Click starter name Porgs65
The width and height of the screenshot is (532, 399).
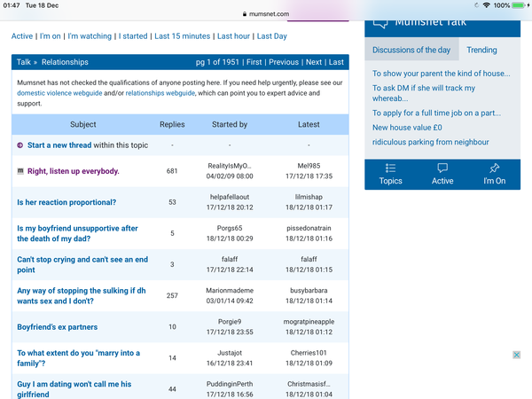230,229
